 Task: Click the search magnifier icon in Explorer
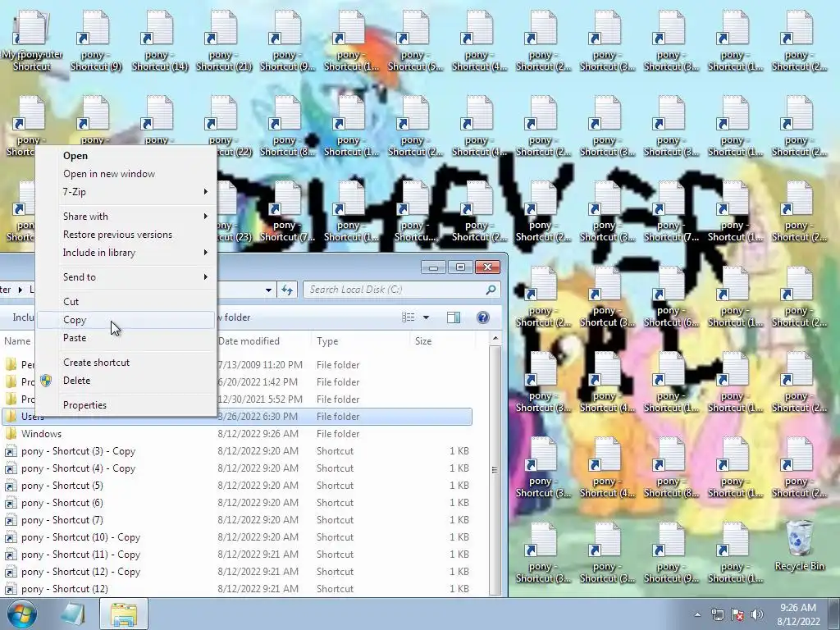click(491, 290)
